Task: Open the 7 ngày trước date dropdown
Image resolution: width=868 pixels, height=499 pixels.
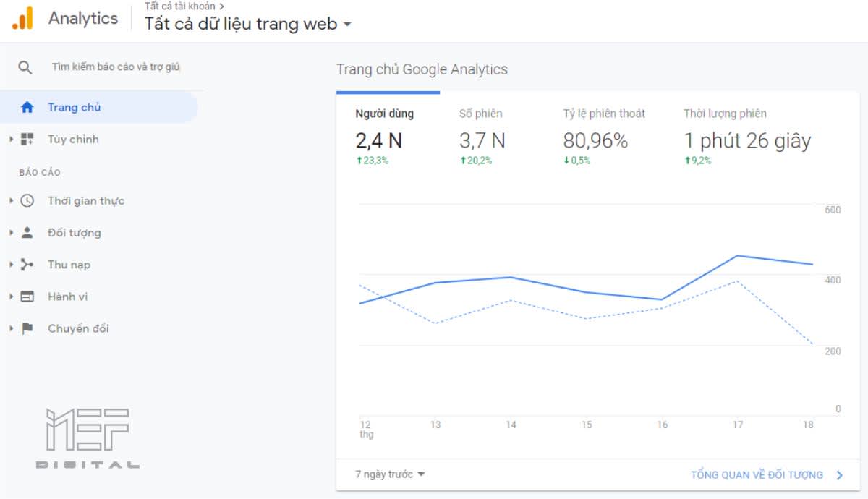Action: pos(391,474)
